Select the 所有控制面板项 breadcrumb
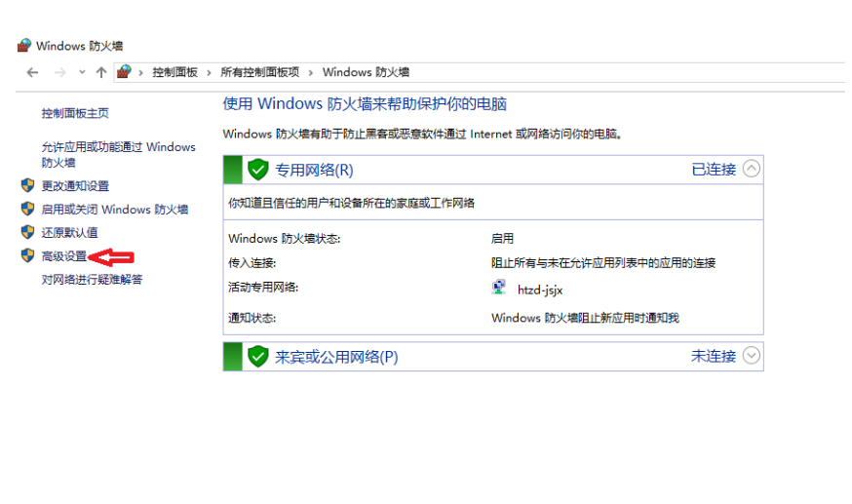The width and height of the screenshot is (852, 504). 259,72
